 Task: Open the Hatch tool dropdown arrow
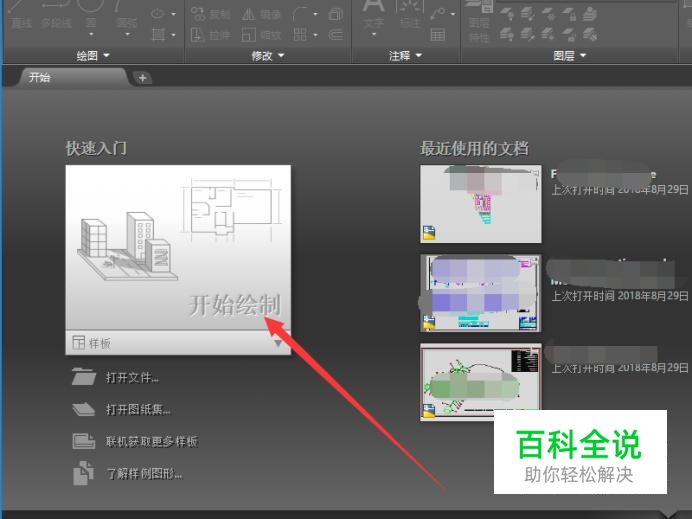tap(173, 34)
